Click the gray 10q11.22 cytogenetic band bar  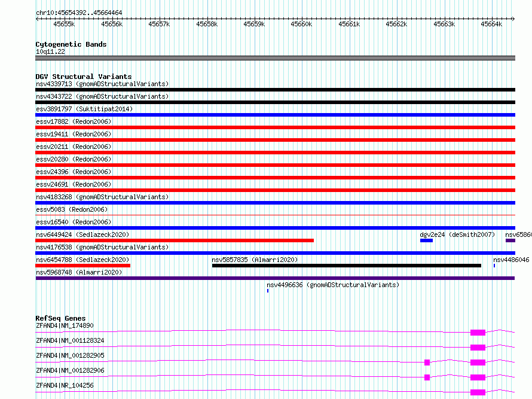pyautogui.click(x=275, y=58)
